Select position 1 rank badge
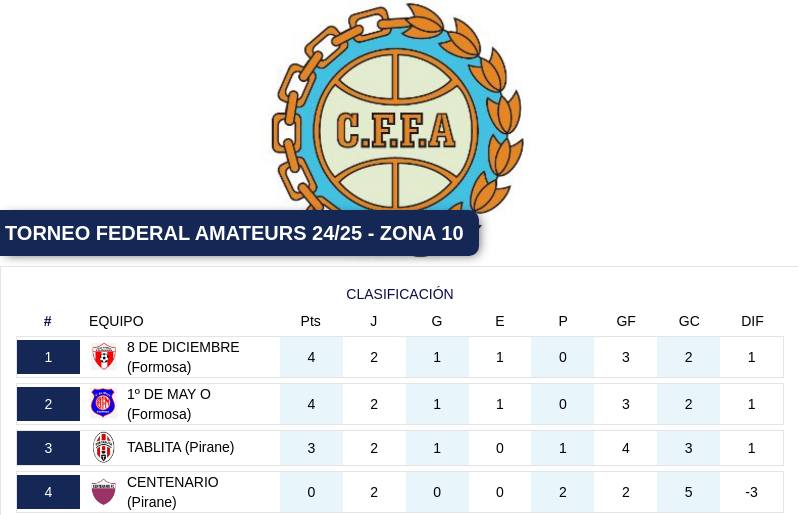The width and height of the screenshot is (798, 515). pyautogui.click(x=48, y=357)
